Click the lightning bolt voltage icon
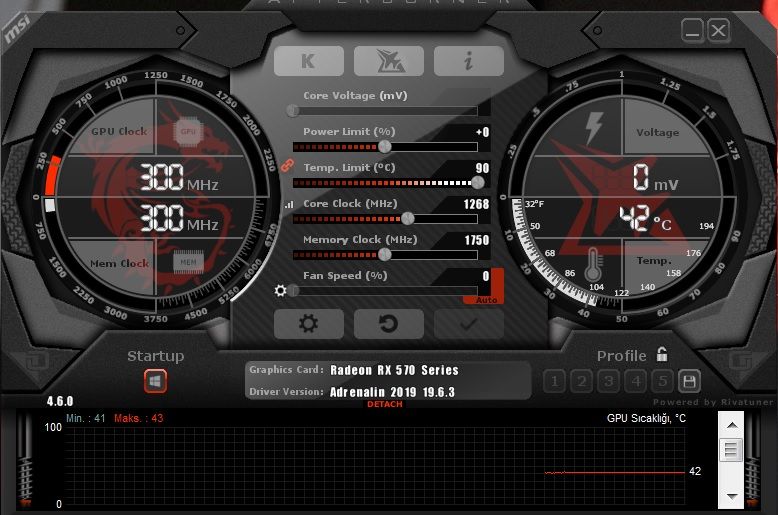 594,128
